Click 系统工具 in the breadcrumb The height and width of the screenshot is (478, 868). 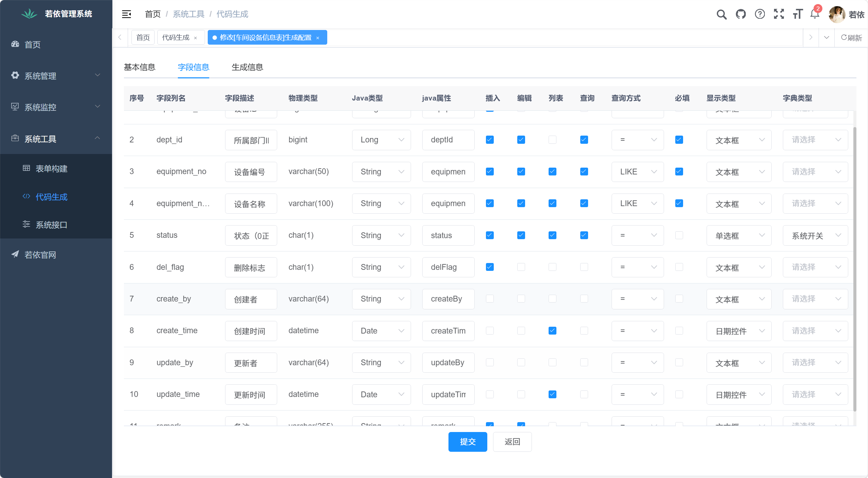click(189, 14)
